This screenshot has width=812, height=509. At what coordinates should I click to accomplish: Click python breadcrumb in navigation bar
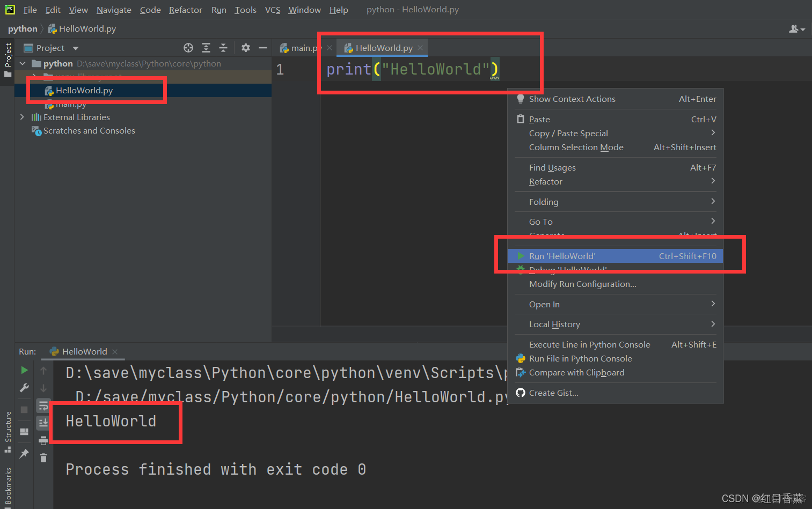pos(23,28)
